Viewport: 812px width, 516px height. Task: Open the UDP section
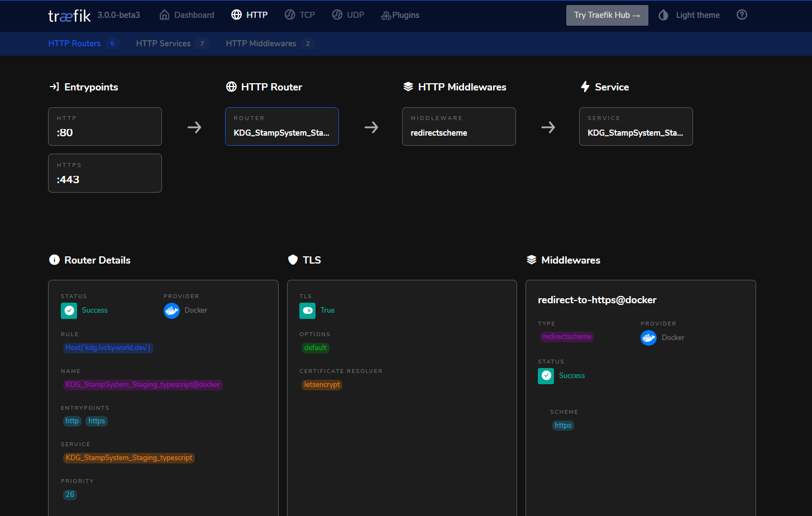348,15
